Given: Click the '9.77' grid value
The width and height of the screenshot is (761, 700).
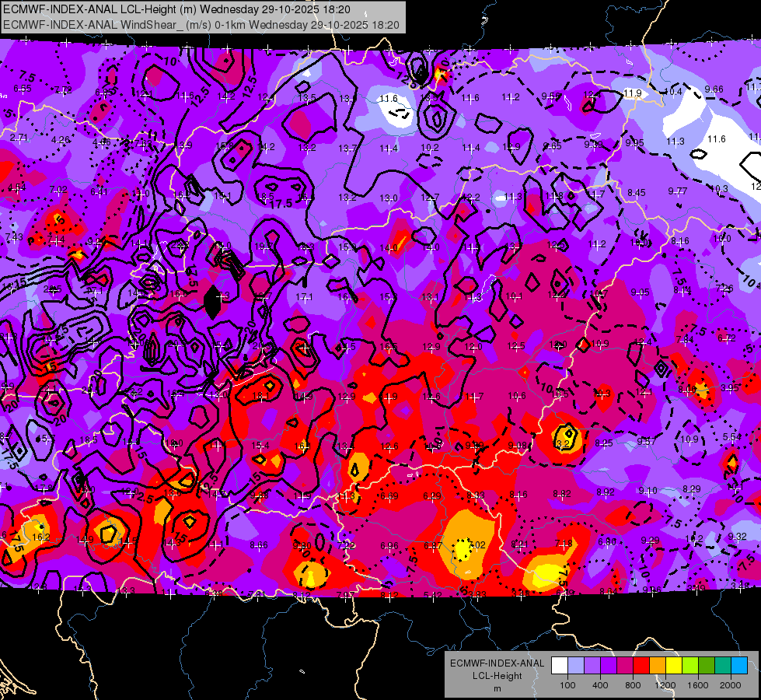Looking at the screenshot, I should pos(678,191).
